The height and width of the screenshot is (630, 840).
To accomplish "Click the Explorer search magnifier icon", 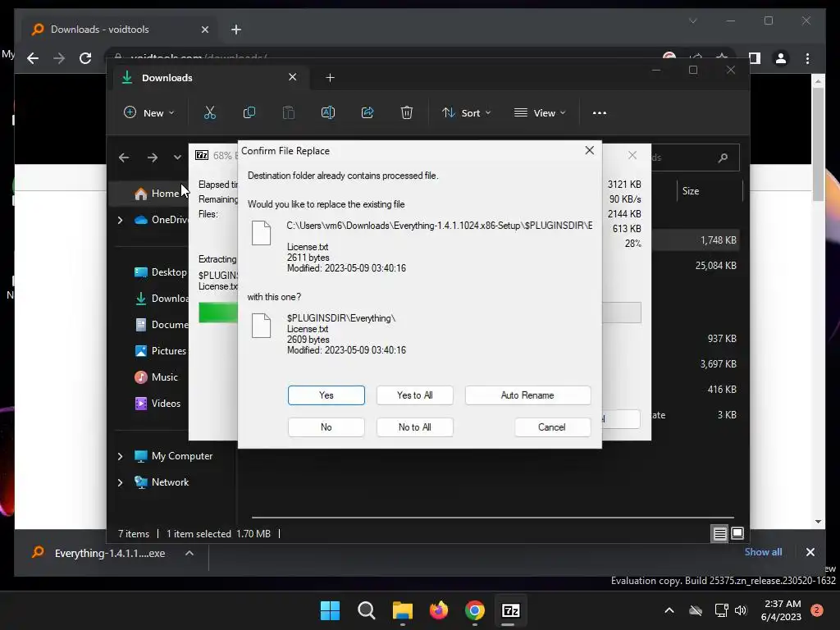I will [723, 157].
